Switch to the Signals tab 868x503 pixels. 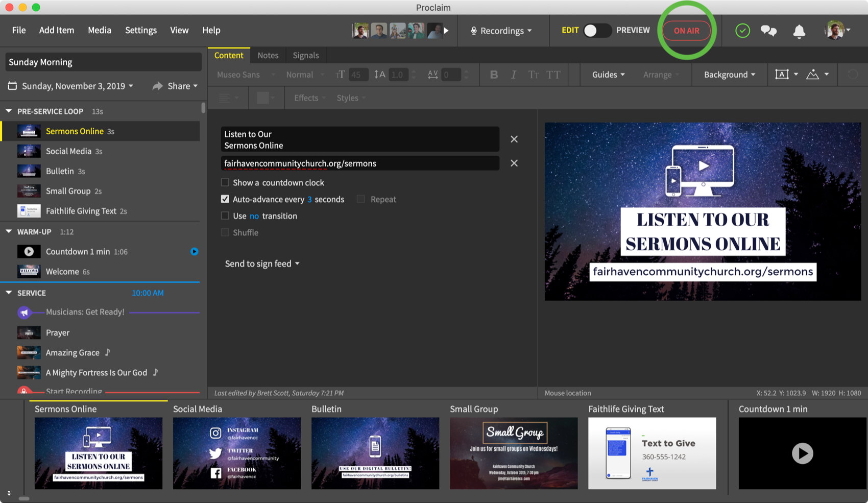point(306,55)
